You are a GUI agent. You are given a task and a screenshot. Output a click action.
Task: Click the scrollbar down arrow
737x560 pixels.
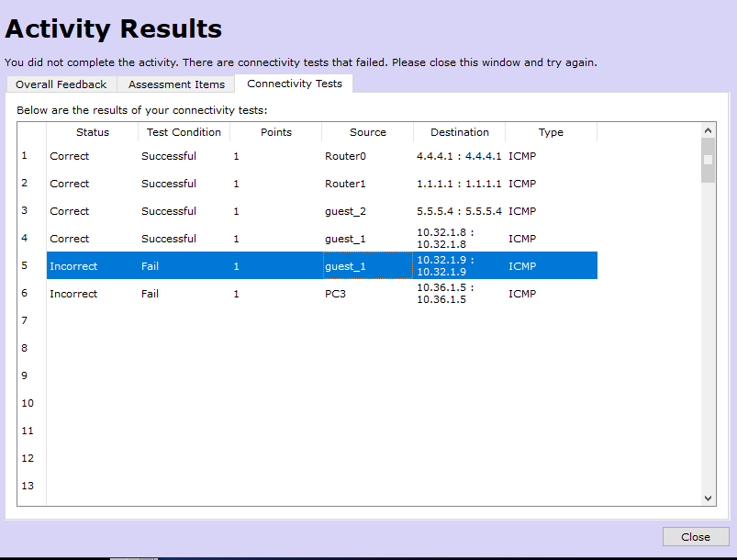(708, 498)
